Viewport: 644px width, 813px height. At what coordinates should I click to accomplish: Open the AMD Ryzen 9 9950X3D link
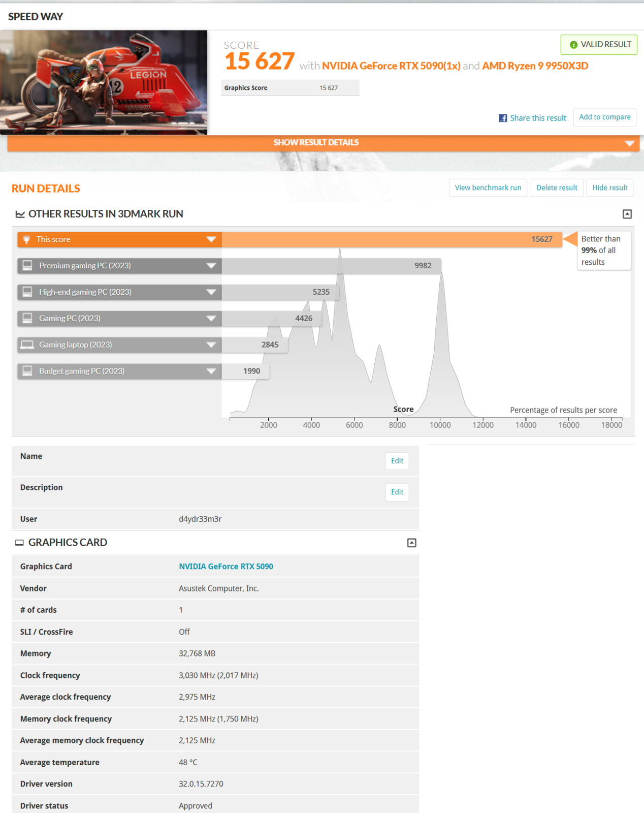point(535,66)
